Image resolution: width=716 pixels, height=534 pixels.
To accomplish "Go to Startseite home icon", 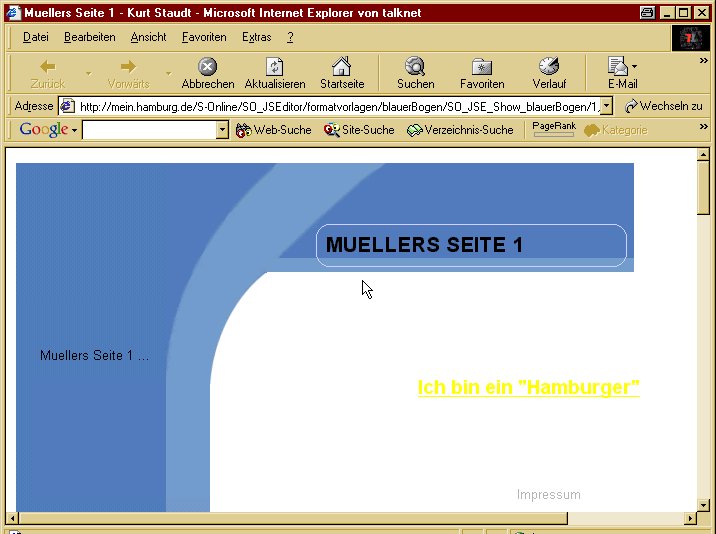I will coord(341,67).
